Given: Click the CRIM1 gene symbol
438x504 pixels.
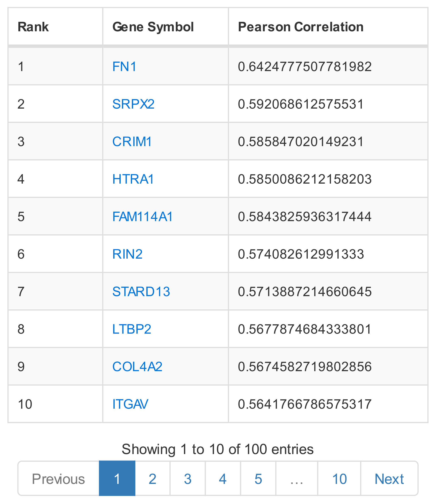Looking at the screenshot, I should 132,141.
